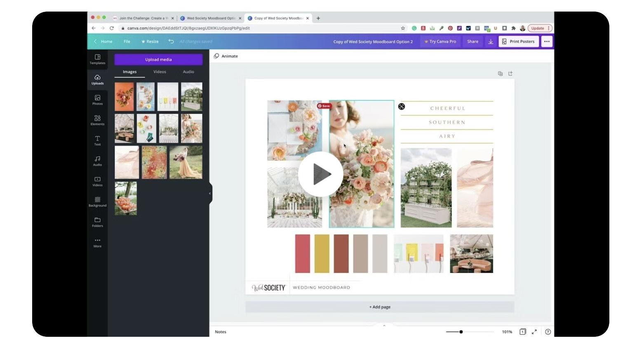This screenshot has height=350, width=644.
Task: Select the coral pink color swatch
Action: (303, 253)
